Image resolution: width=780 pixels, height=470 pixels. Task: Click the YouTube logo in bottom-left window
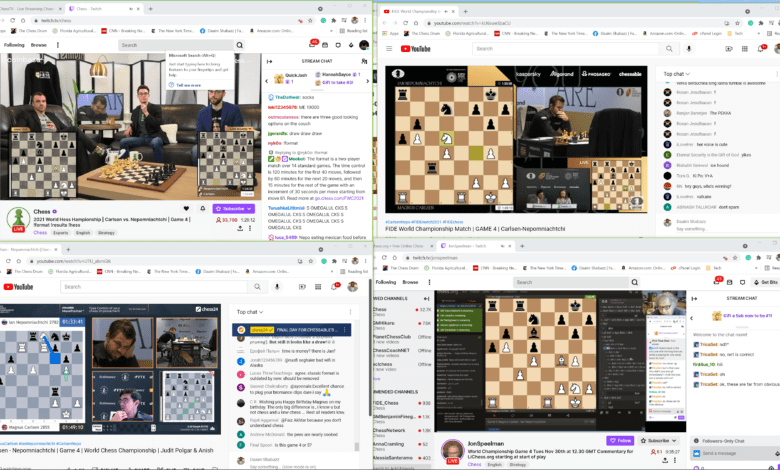(x=18, y=287)
